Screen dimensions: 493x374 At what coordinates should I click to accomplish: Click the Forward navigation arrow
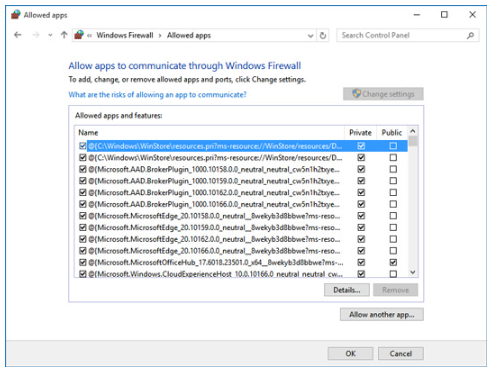(36, 35)
